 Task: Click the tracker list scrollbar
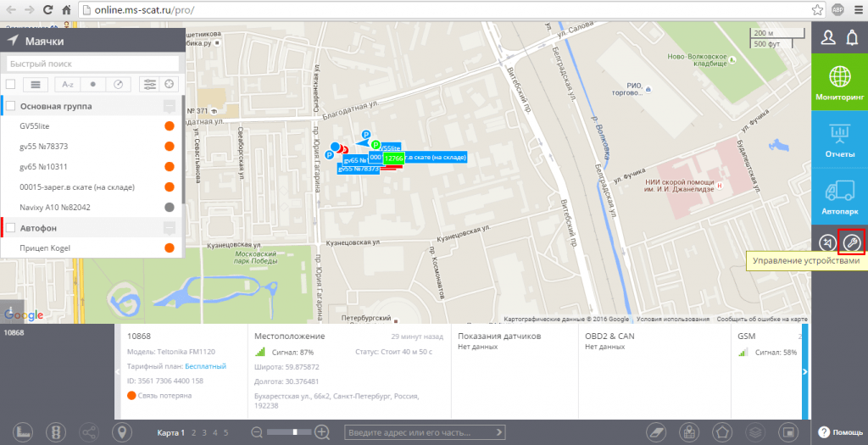coord(183,149)
